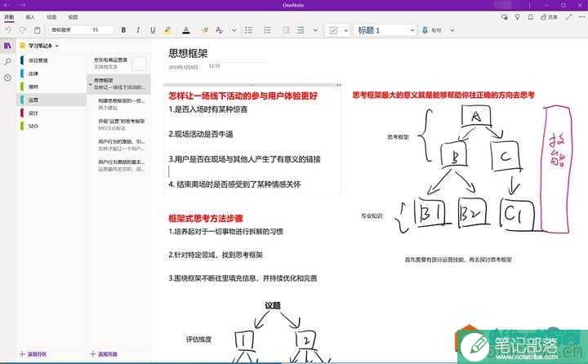Image resolution: width=588 pixels, height=364 pixels.
Task: Toggle the notebooks navigation pane icon
Action: point(7,46)
